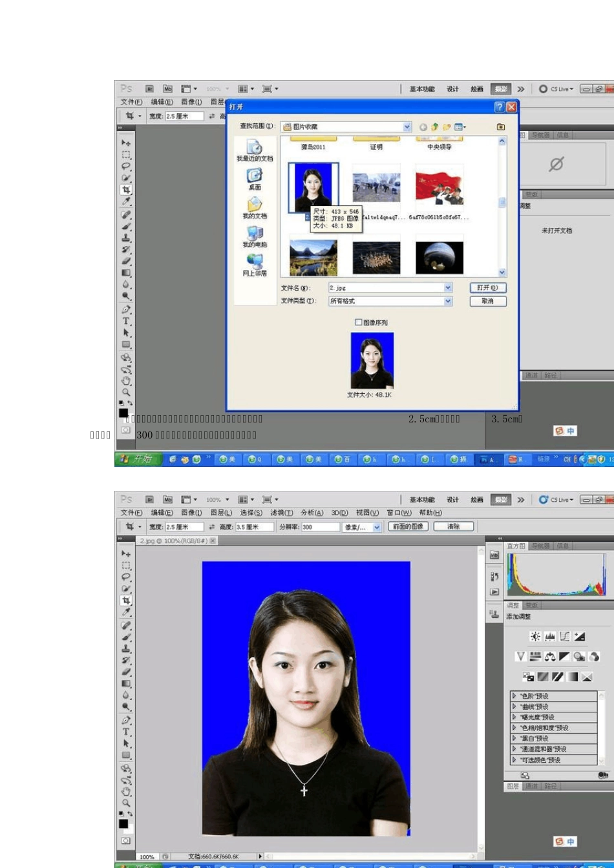
Task: Add a Levels adjustment from the 调整 panel
Action: (x=550, y=636)
